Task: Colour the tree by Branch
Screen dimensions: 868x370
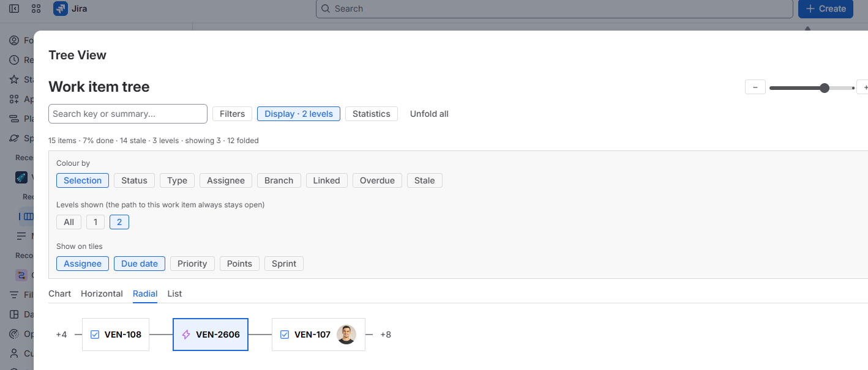Action: tap(279, 180)
